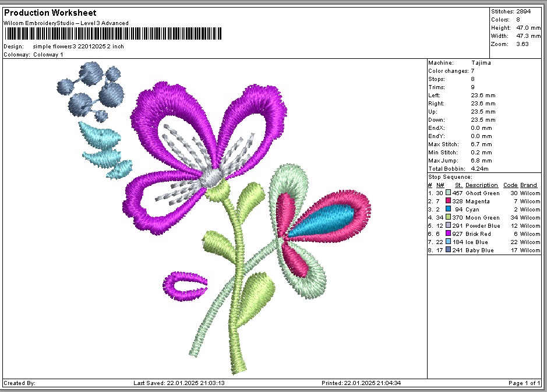547x392 pixels.
Task: Click the 'EndY:' label
Action: pyautogui.click(x=436, y=136)
